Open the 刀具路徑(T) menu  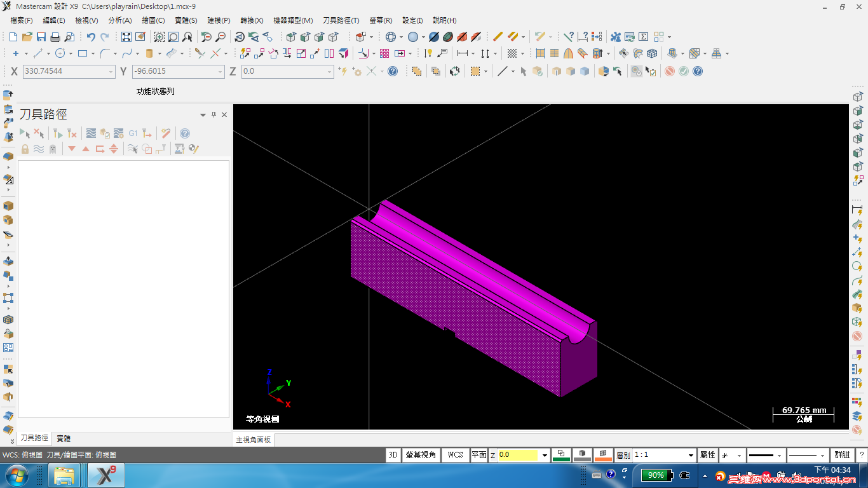pos(341,20)
